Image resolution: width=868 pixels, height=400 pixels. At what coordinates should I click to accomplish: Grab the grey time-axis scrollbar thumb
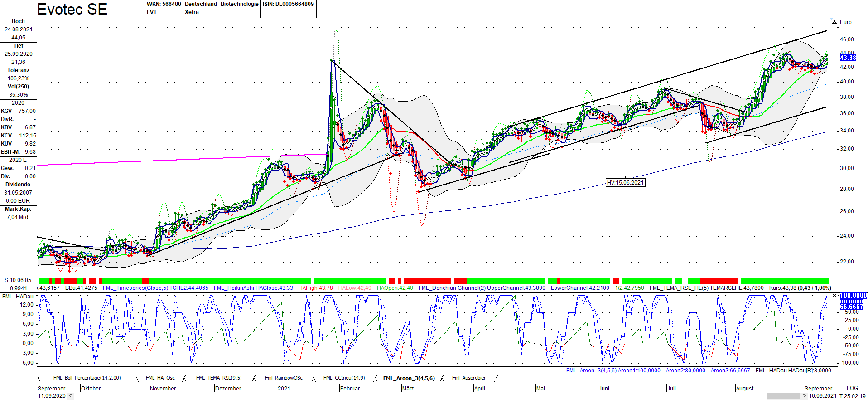[x=784, y=396]
